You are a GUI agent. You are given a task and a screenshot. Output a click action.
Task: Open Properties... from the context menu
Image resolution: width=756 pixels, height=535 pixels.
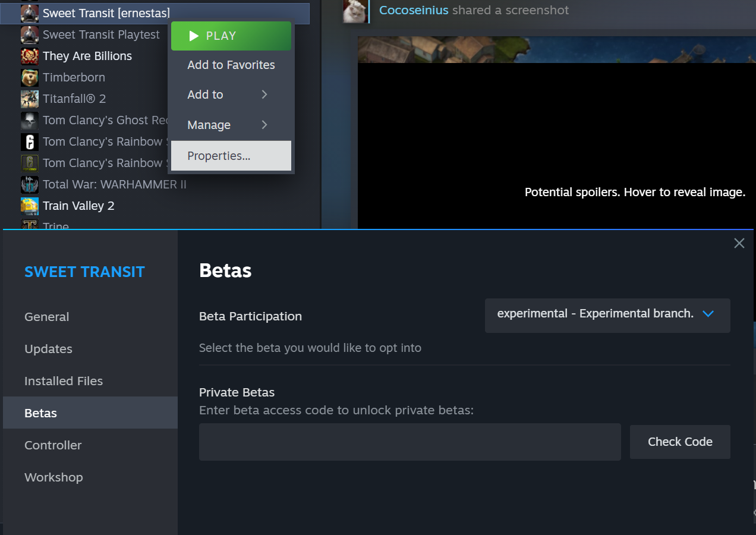pos(231,156)
